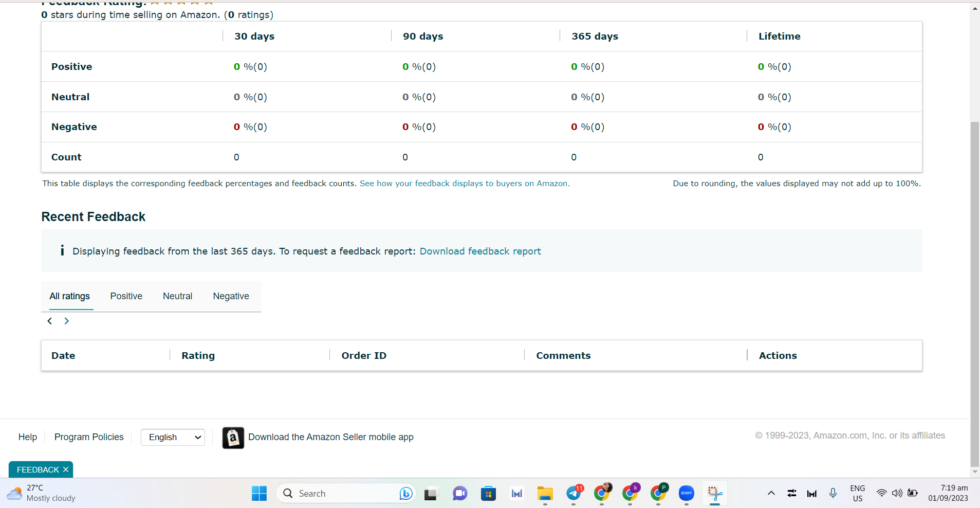Click the Actions column header
980x508 pixels.
point(778,356)
